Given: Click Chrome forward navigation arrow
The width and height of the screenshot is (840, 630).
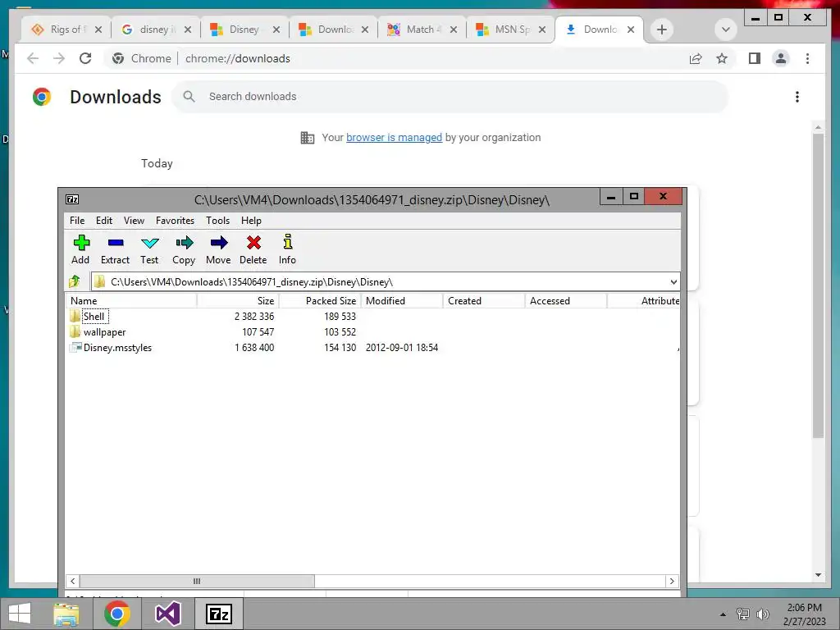Looking at the screenshot, I should pos(59,58).
